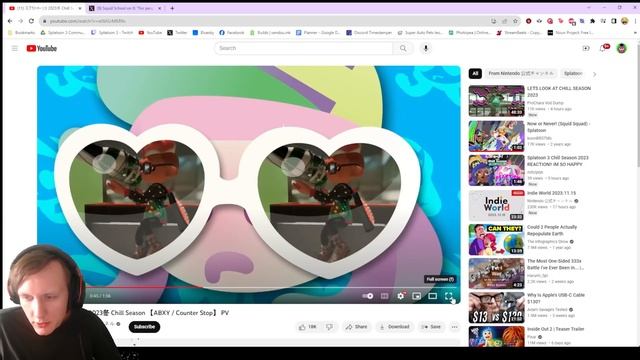This screenshot has width=640, height=360.
Task: Switch to the second browser tab
Action: click(125, 8)
